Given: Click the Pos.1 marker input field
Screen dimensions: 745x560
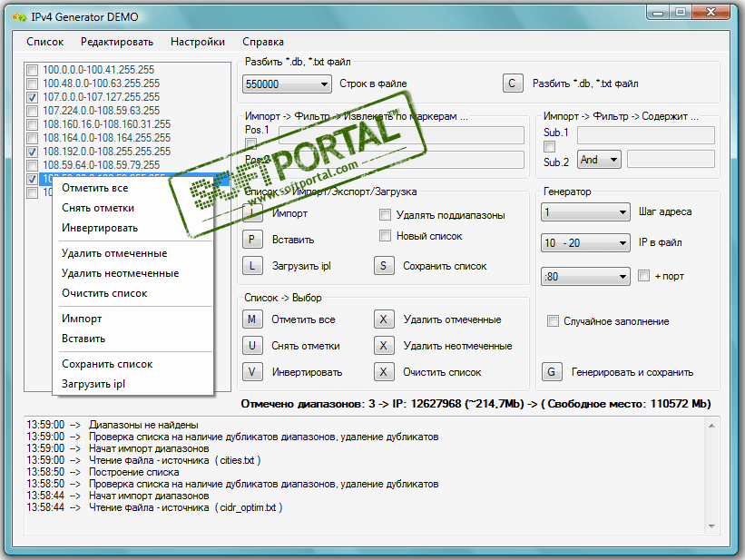Looking at the screenshot, I should click(401, 135).
